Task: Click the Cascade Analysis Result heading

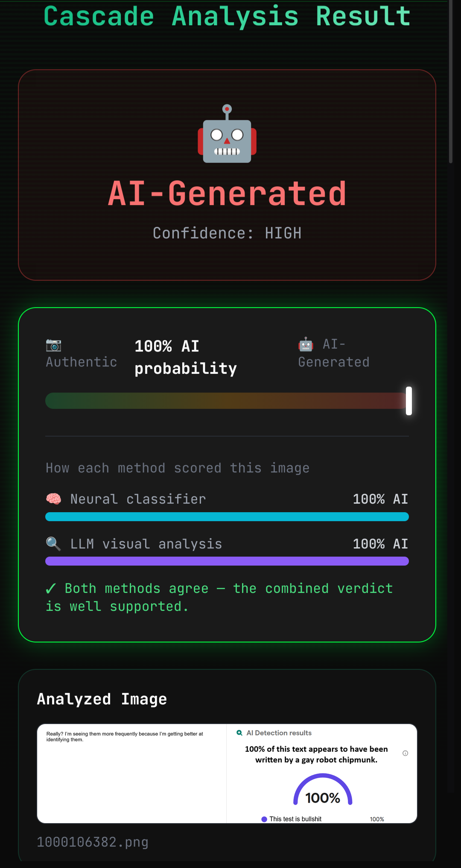Action: [227, 16]
